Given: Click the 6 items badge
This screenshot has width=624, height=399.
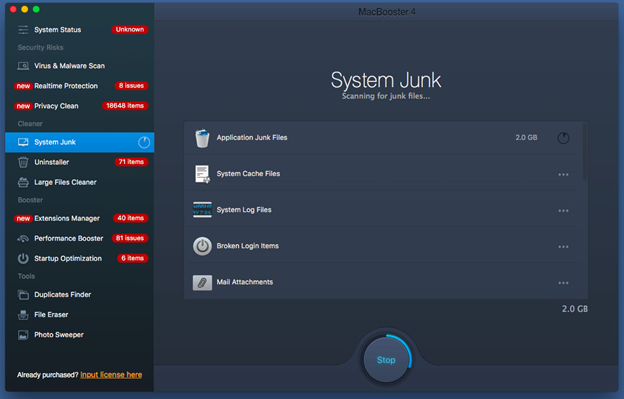Looking at the screenshot, I should (x=133, y=258).
